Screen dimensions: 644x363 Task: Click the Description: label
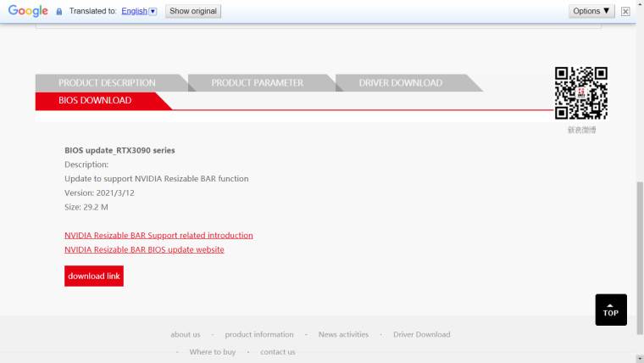coord(86,165)
